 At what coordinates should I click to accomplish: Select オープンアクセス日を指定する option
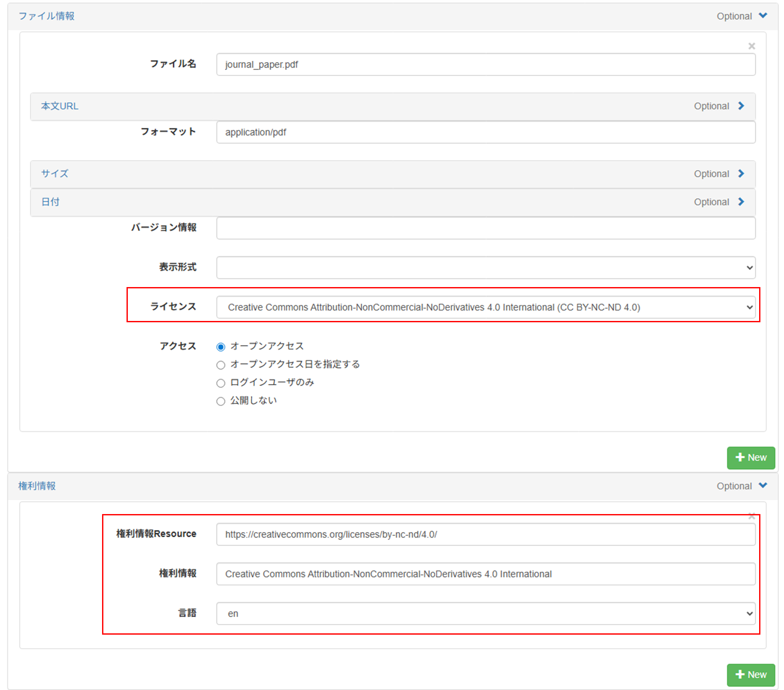tap(221, 365)
